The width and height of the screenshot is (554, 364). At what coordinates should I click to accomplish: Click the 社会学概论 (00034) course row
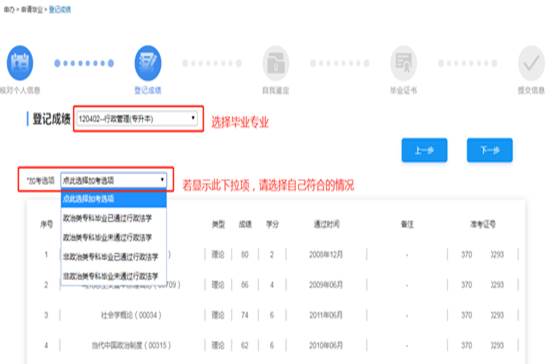click(x=279, y=315)
